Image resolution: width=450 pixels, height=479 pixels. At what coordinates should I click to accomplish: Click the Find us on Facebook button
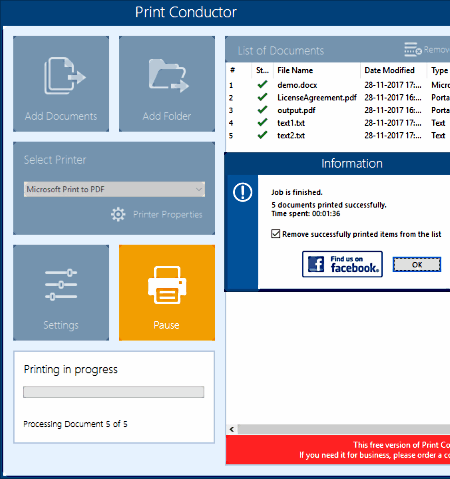(x=342, y=264)
